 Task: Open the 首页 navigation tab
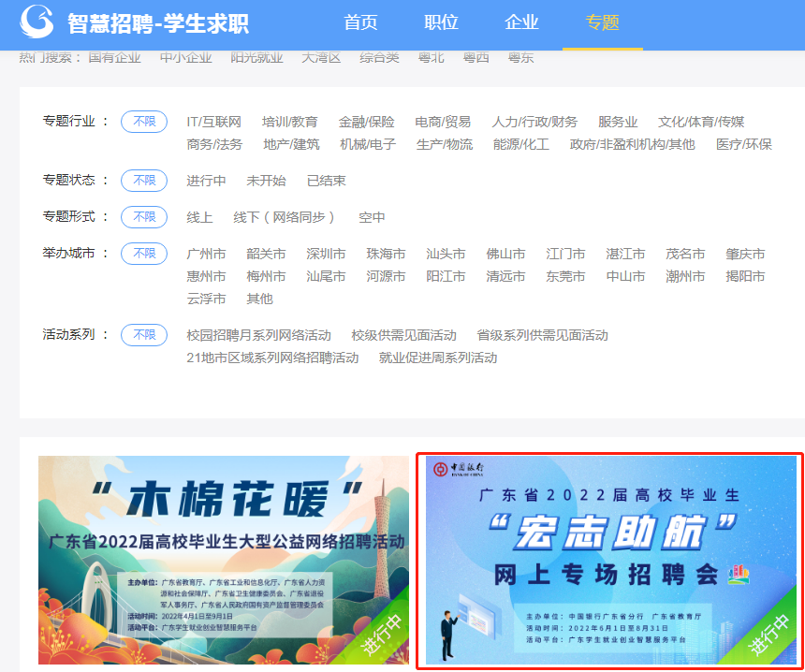360,22
